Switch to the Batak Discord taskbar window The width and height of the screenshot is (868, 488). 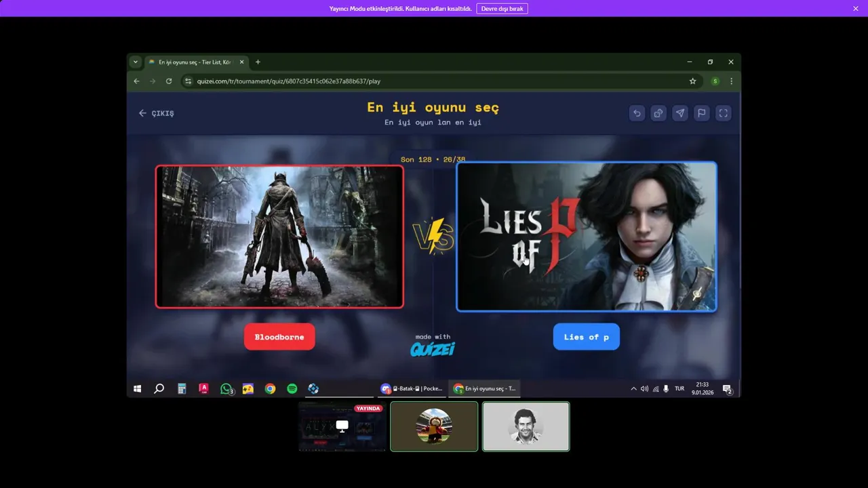412,389
